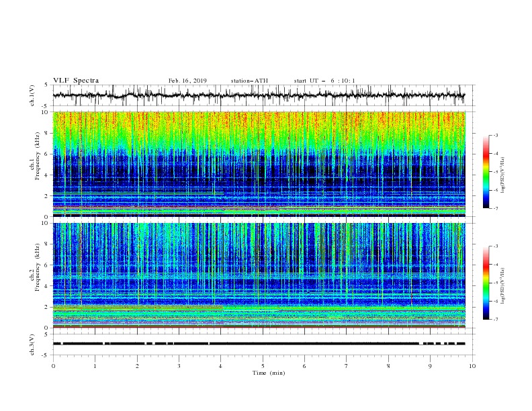532x411 pixels.
Task: Click the ch.1 spectrogram color scale bar
Action: pos(486,172)
